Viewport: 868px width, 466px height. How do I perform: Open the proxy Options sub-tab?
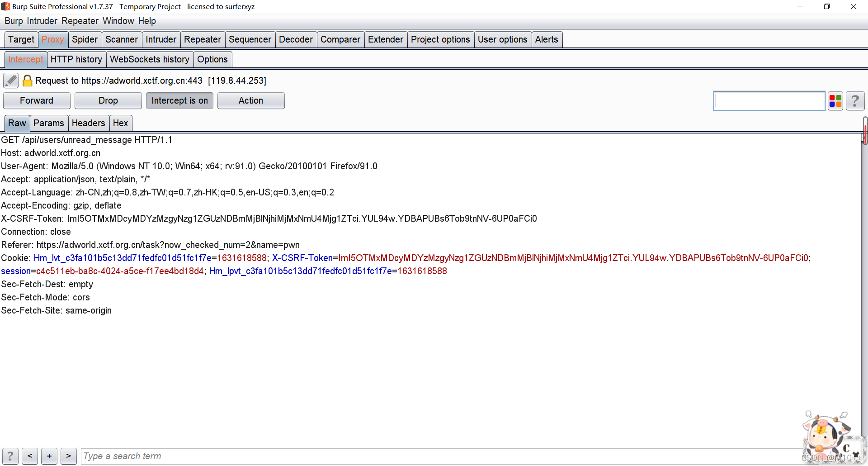[212, 59]
